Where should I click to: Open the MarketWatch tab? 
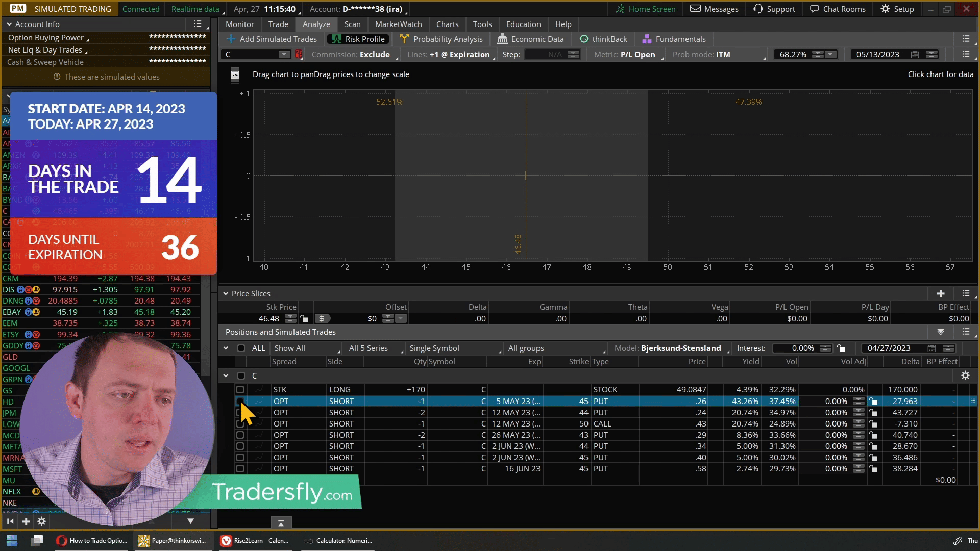(398, 24)
